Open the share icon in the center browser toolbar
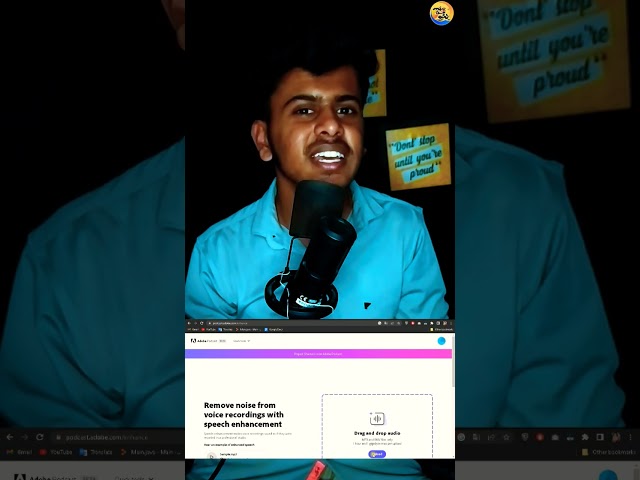This screenshot has height=480, width=640. (392, 323)
